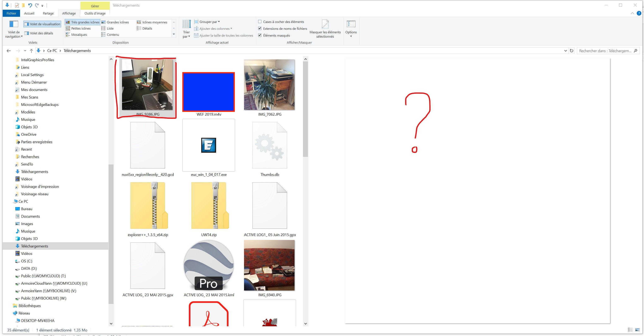The height and width of the screenshot is (336, 644).
Task: Expand address bar history dropdown
Action: click(x=565, y=51)
